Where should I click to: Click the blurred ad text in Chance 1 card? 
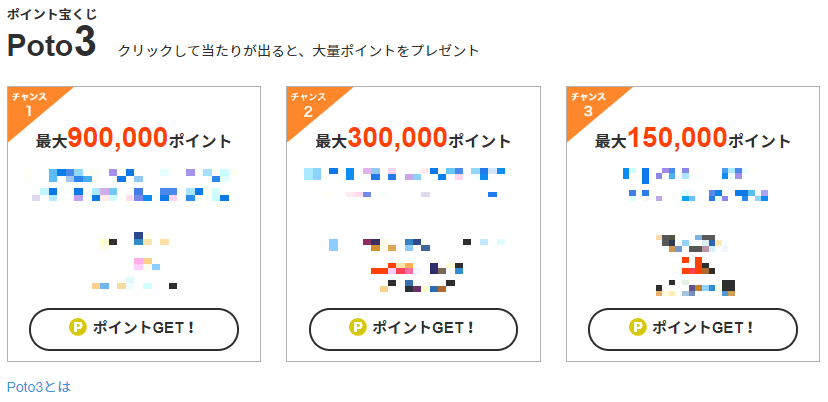click(130, 184)
